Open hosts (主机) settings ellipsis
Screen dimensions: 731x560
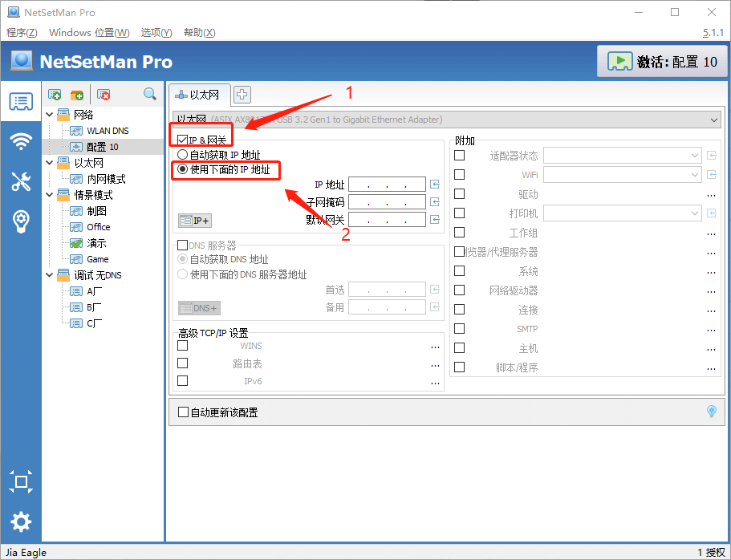[711, 349]
